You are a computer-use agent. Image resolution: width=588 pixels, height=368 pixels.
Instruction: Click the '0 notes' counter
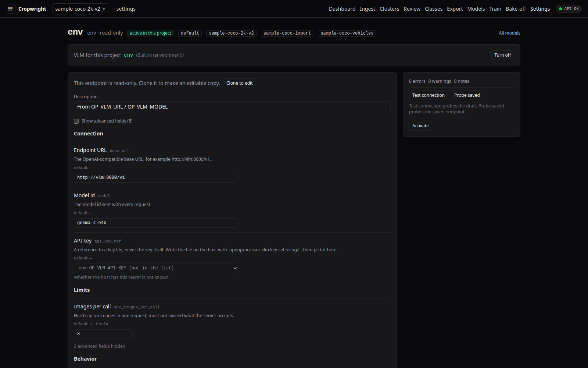(462, 81)
